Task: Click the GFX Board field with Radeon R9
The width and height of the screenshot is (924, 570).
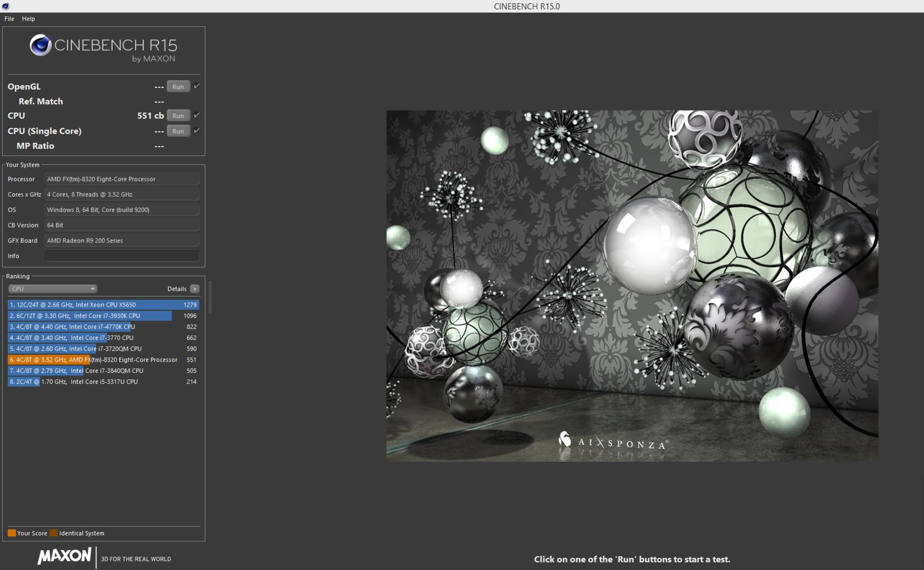Action: [x=121, y=240]
